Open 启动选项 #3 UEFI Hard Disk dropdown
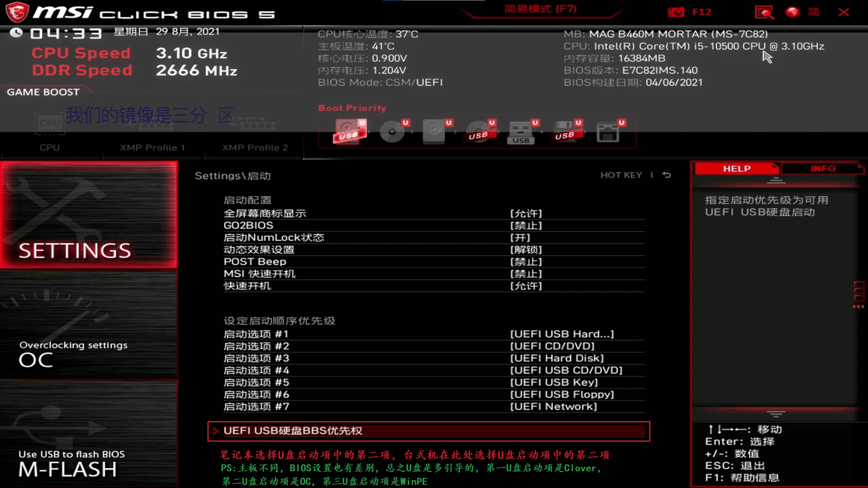The height and width of the screenshot is (488, 868). (x=557, y=358)
